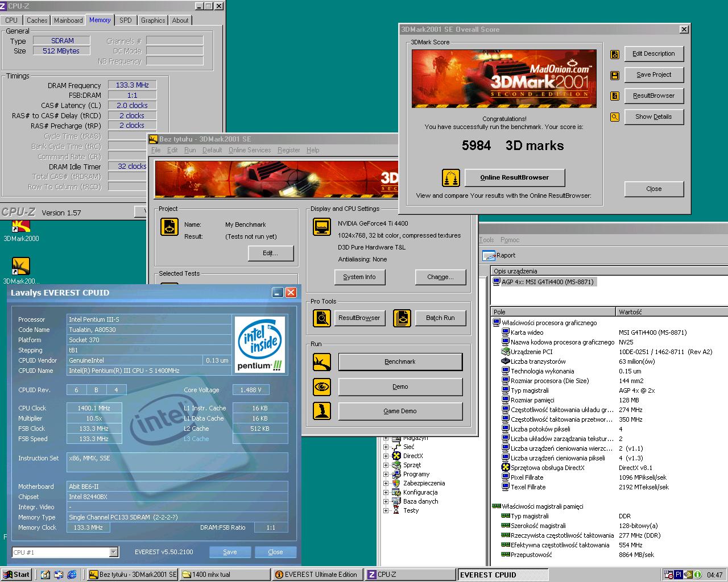Open Run menu in 3DMark2001 SE
The height and width of the screenshot is (582, 728).
click(190, 150)
